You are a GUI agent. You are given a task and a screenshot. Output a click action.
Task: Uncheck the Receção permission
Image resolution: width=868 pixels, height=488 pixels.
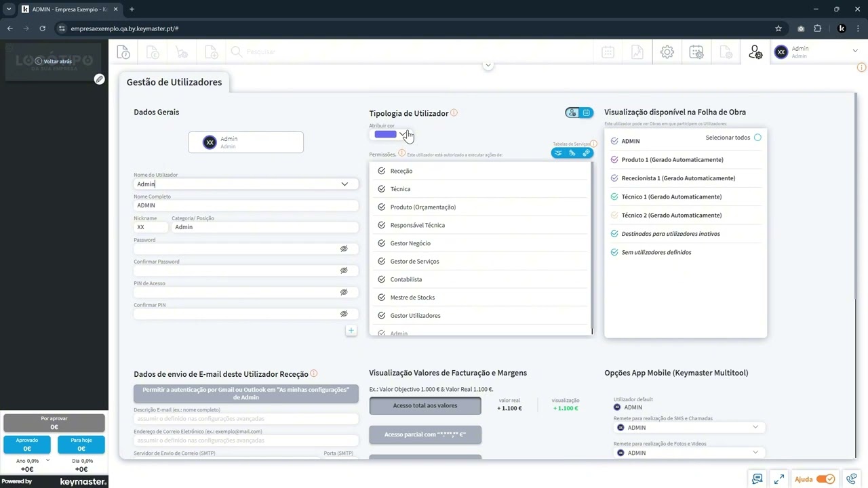click(382, 171)
